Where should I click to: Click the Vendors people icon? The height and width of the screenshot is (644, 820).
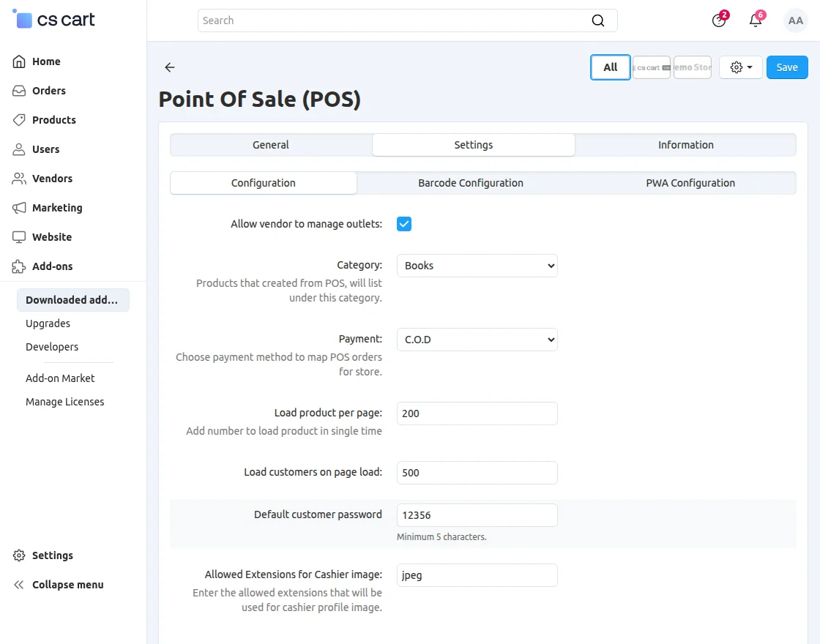[19, 179]
